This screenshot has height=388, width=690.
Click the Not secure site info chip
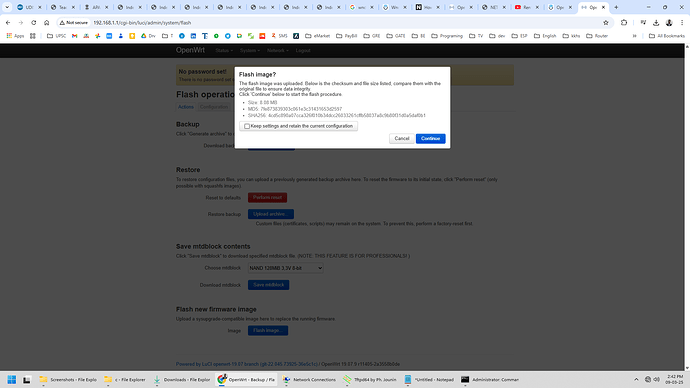pyautogui.click(x=73, y=22)
